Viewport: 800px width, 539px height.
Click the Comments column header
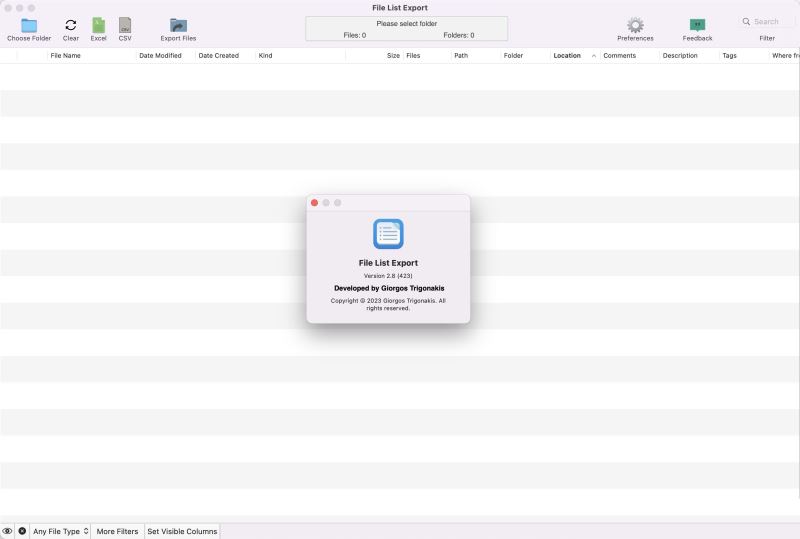[x=619, y=56]
